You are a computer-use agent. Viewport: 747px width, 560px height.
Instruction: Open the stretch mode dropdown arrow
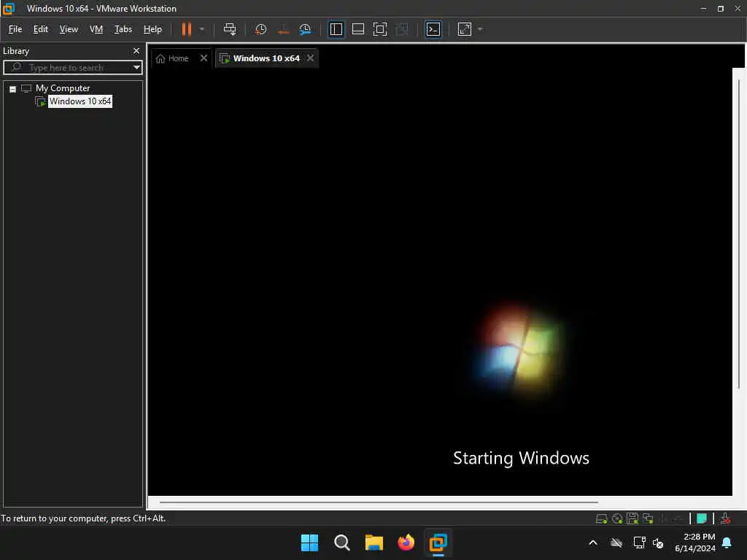(480, 29)
